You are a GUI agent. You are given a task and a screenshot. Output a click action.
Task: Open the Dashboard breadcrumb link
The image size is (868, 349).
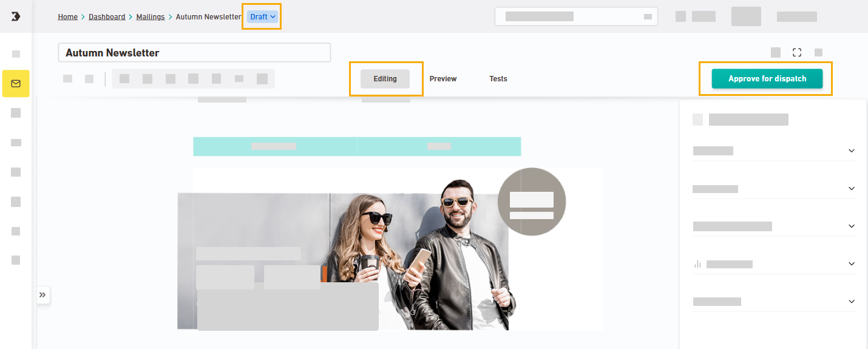coord(107,17)
